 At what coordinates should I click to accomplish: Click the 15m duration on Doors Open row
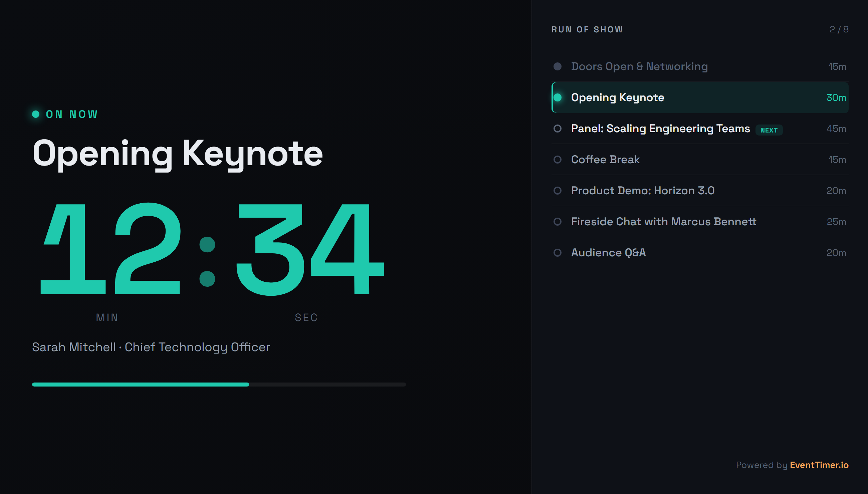point(837,67)
